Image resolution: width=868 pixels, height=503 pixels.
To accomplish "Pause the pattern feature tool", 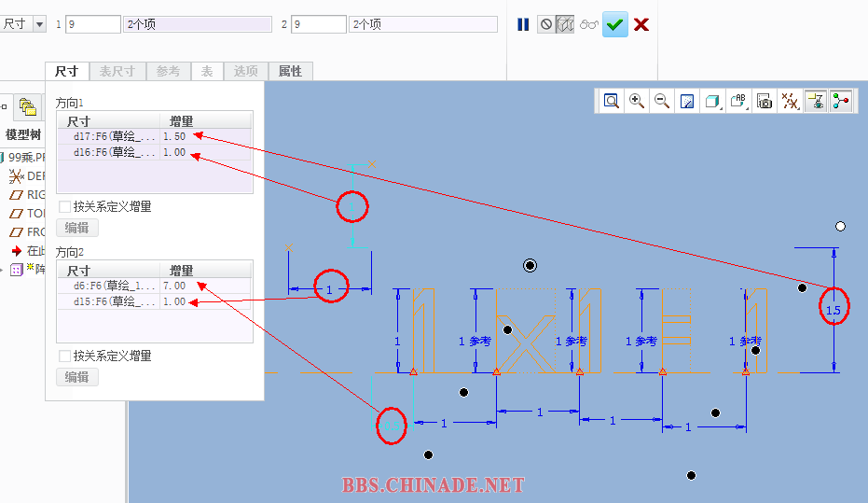I will [x=523, y=24].
